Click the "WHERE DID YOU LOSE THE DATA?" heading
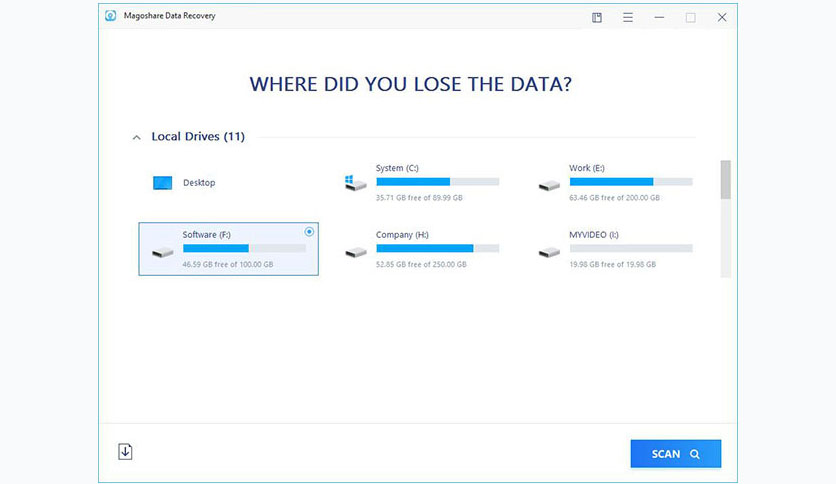 coord(411,84)
